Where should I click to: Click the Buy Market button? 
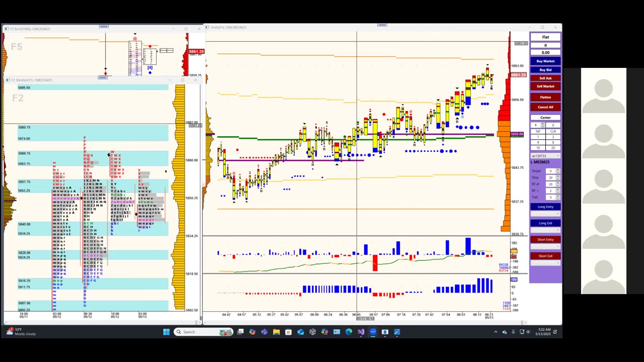click(545, 61)
